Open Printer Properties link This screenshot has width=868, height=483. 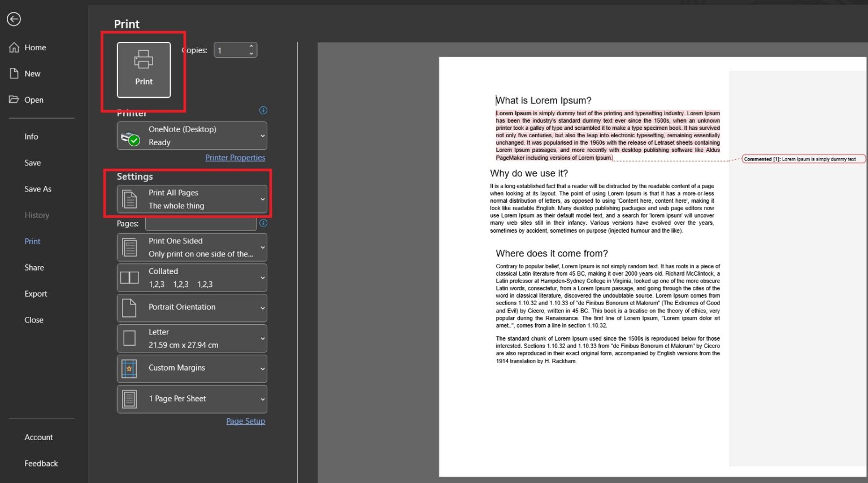coord(235,157)
